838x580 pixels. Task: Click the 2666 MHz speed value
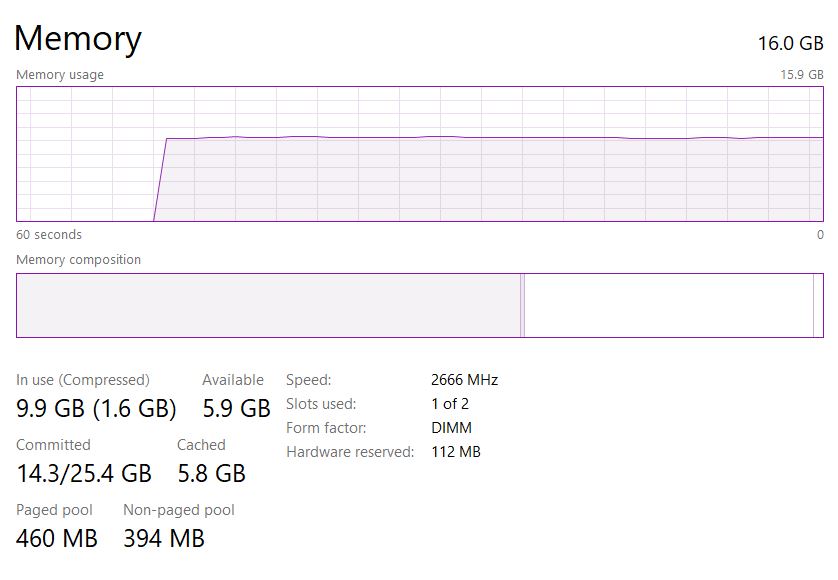[464, 380]
